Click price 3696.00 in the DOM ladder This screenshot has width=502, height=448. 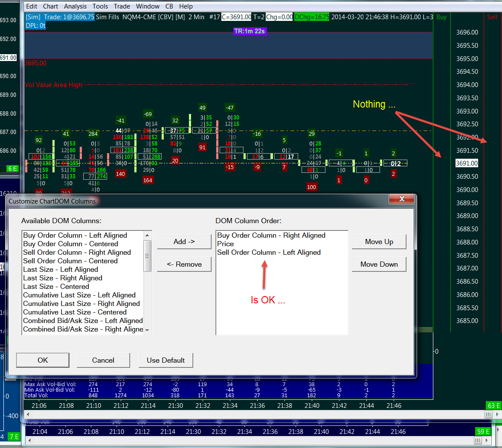467,32
